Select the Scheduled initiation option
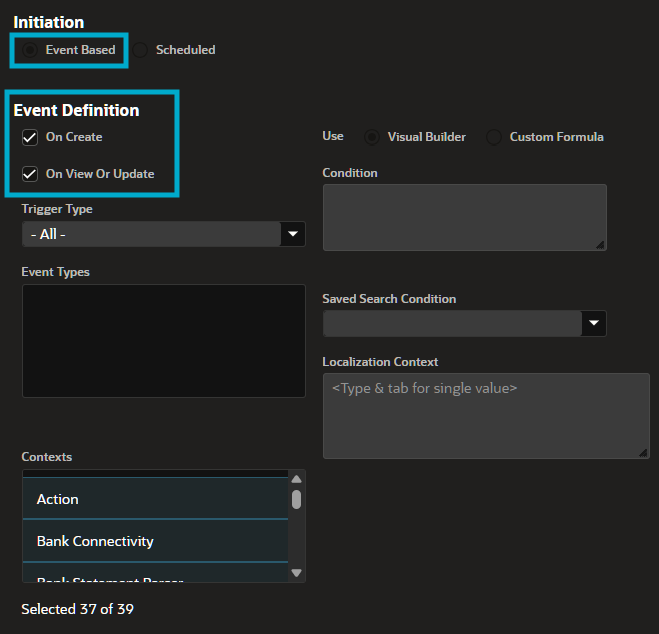The height and width of the screenshot is (634, 659). 140,50
